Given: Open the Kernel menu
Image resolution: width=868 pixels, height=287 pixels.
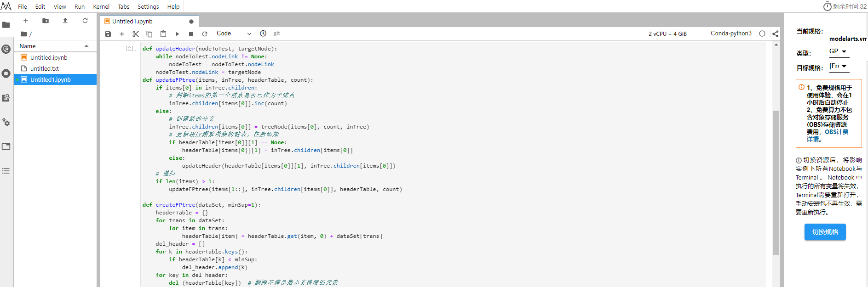Looking at the screenshot, I should click(x=101, y=6).
